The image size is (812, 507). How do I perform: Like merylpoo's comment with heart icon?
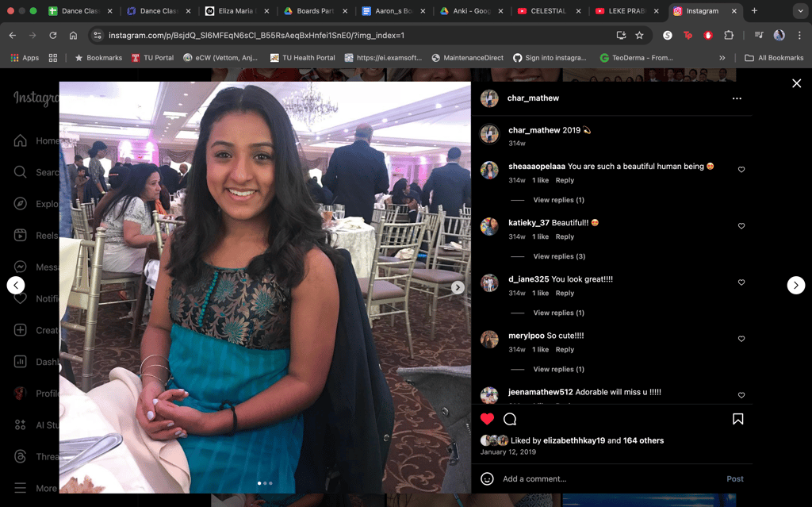[x=741, y=339]
